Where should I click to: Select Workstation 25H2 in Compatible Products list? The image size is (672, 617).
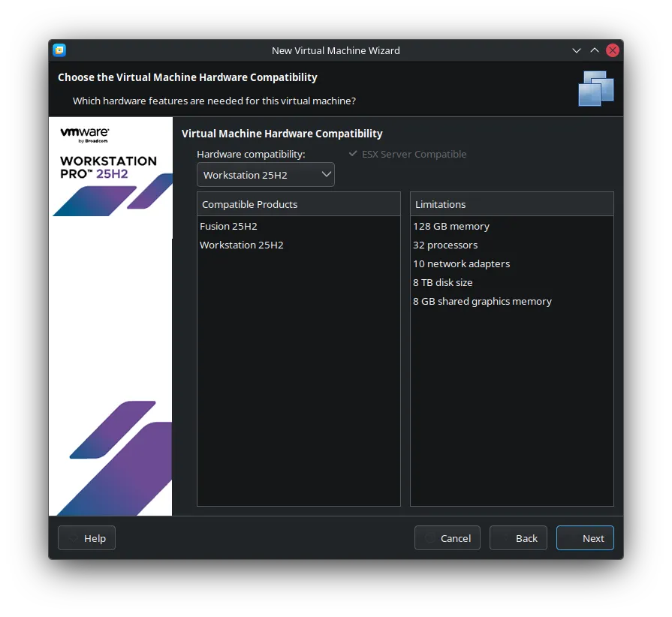tap(241, 245)
